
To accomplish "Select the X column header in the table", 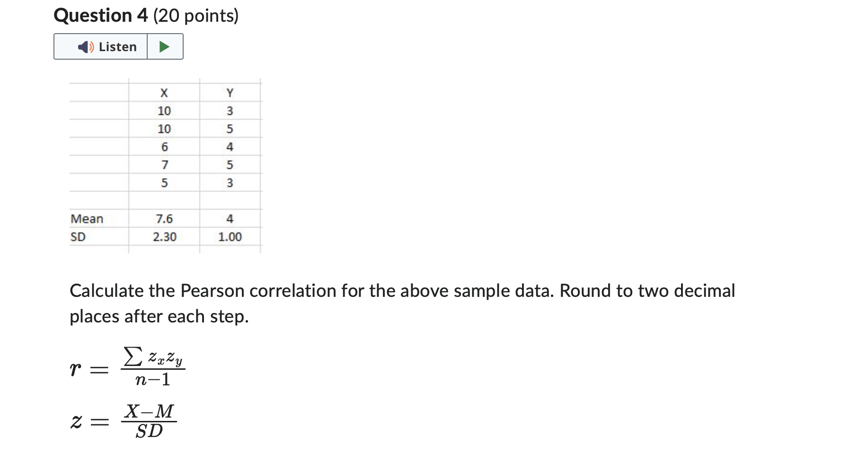I will (164, 93).
